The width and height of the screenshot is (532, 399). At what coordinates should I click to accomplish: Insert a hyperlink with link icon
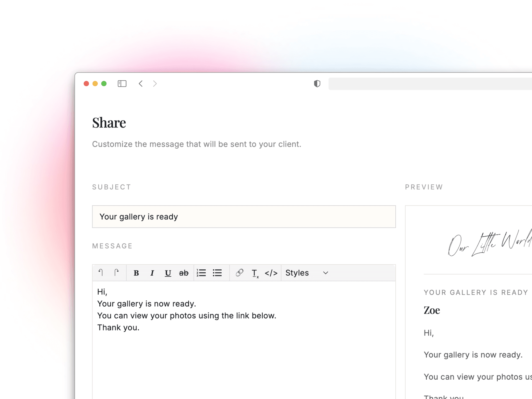239,273
